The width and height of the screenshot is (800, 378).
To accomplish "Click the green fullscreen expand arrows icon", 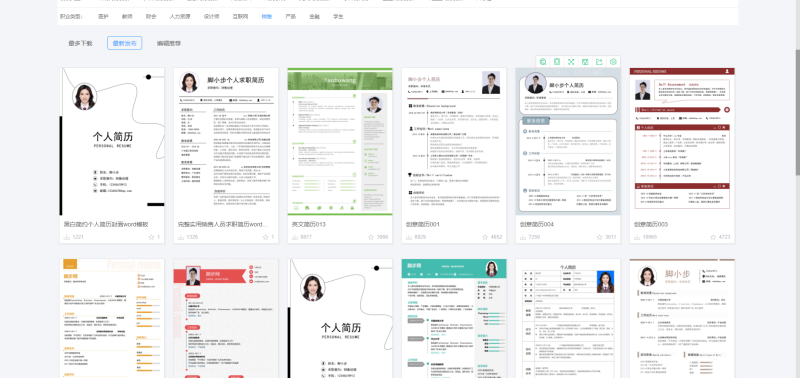I will click(x=571, y=62).
